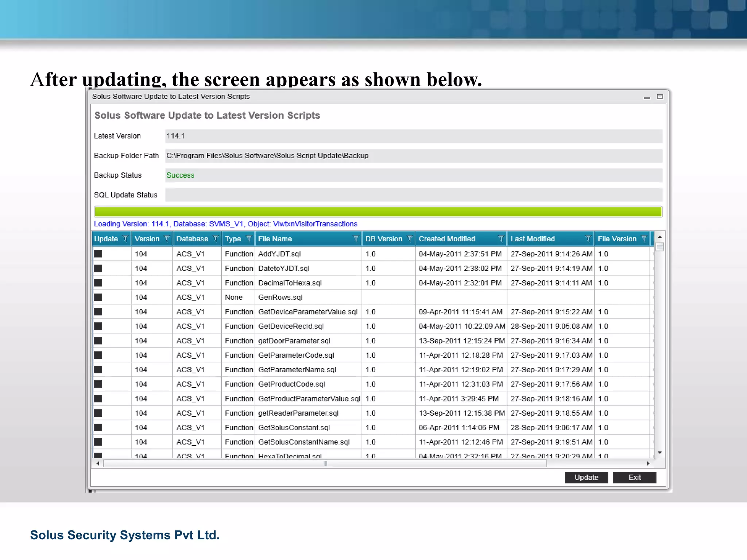Image resolution: width=747 pixels, height=560 pixels.
Task: Select the AddYJDT.sql file name cell
Action: pos(309,254)
